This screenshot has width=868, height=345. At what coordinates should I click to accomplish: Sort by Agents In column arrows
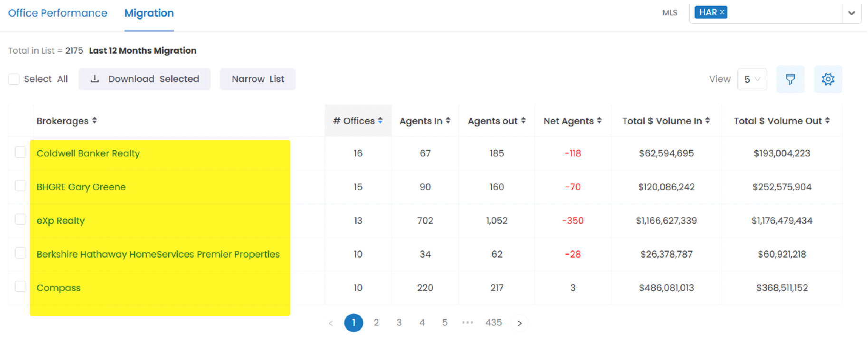click(x=448, y=121)
